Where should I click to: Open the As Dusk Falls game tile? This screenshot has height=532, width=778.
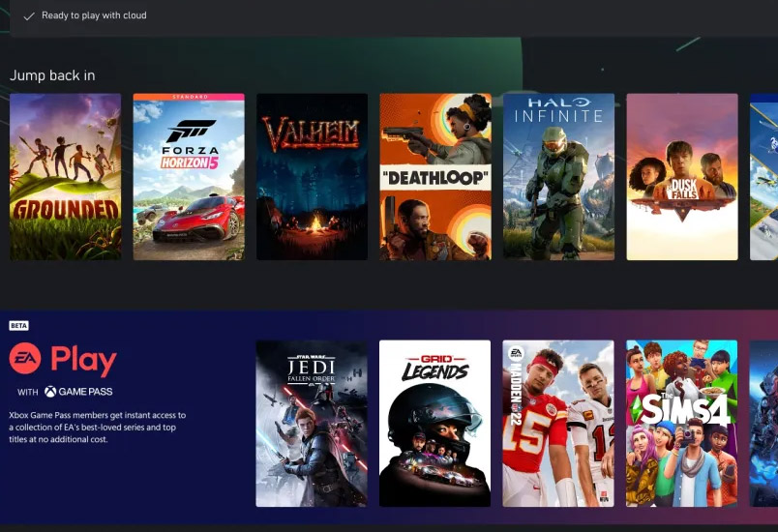click(682, 177)
